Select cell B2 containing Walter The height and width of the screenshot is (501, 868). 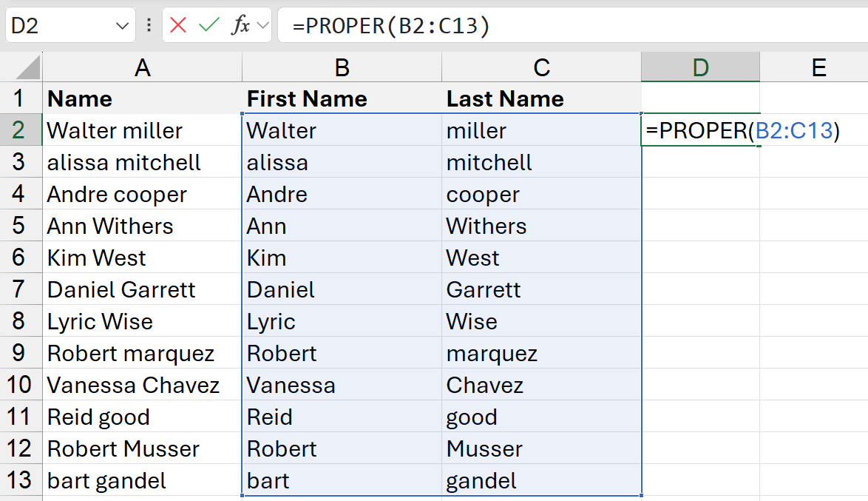click(342, 130)
